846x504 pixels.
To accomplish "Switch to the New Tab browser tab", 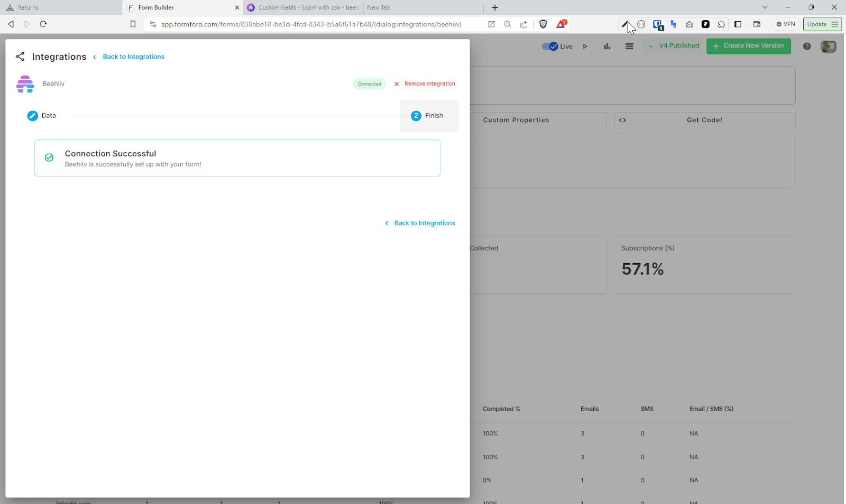I will (x=423, y=7).
